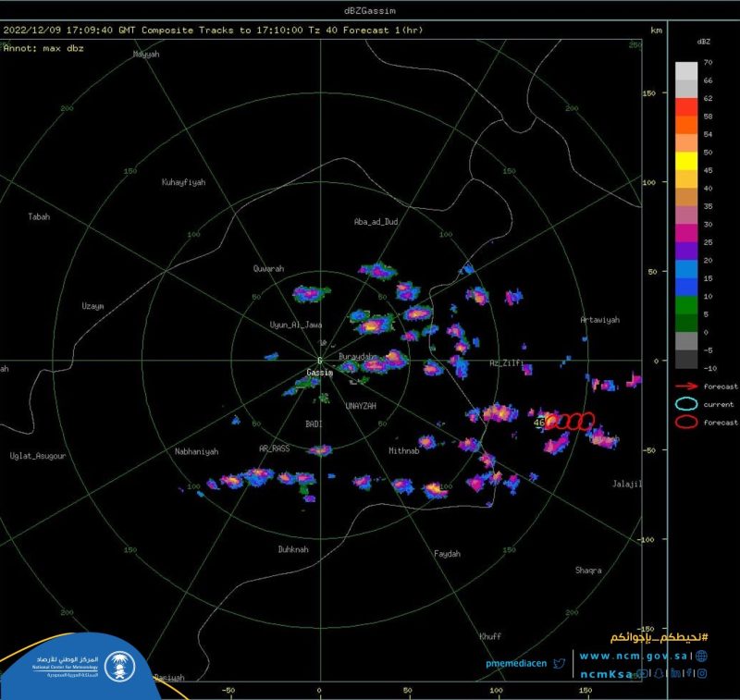
Task: Click the dBZGassim title at the top
Action: (x=369, y=10)
